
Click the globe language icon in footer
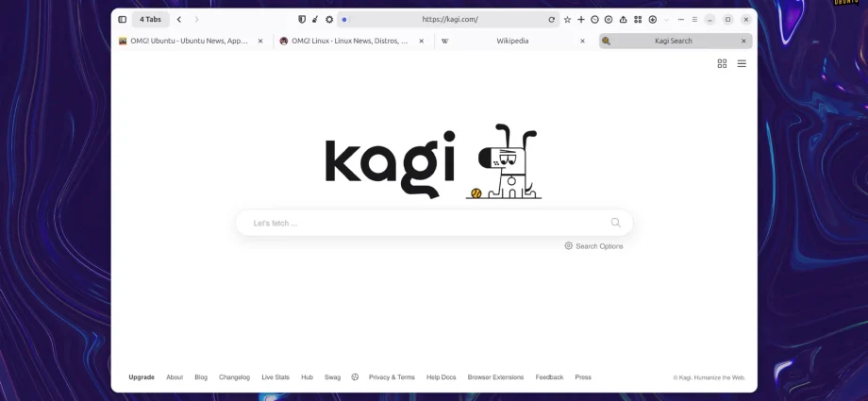355,376
